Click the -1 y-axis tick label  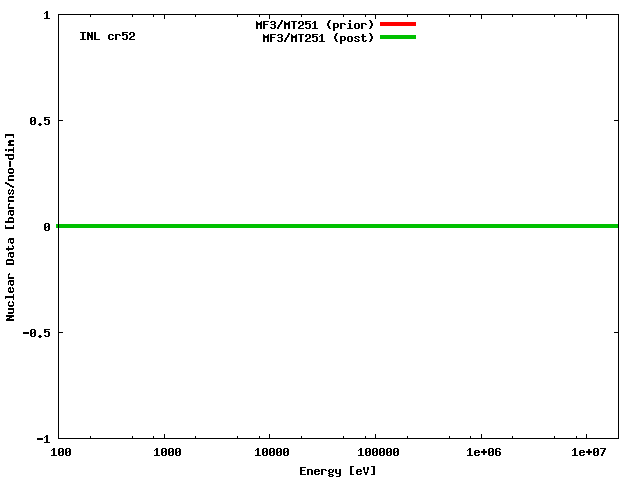pos(44,438)
